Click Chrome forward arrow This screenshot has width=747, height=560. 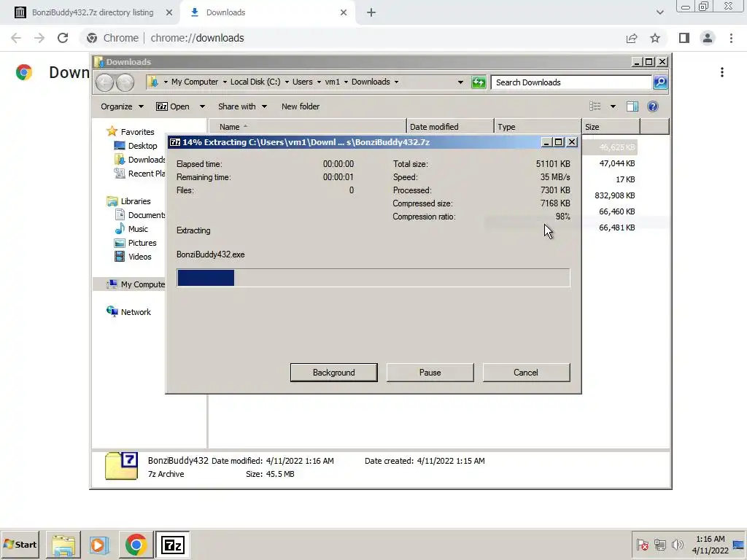(x=39, y=38)
